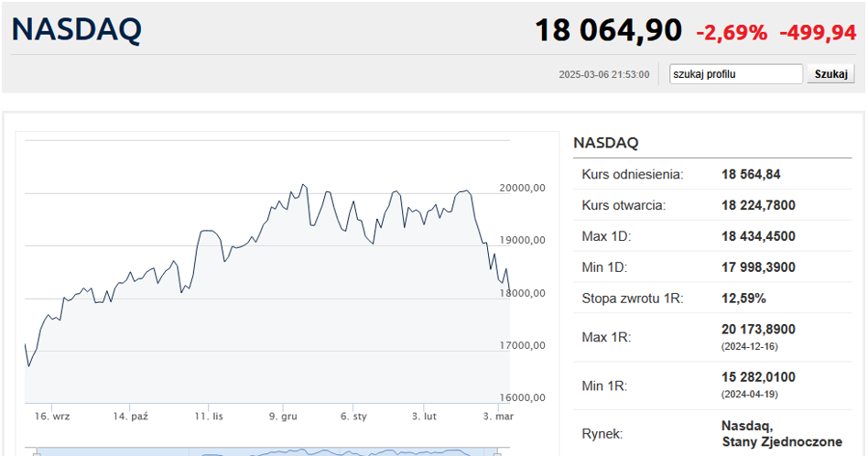Click the Szukaj search button
Image resolution: width=868 pixels, height=456 pixels.
pos(830,74)
